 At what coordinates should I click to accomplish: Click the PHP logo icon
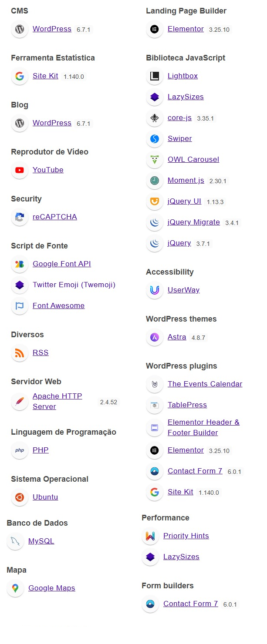pyautogui.click(x=20, y=450)
